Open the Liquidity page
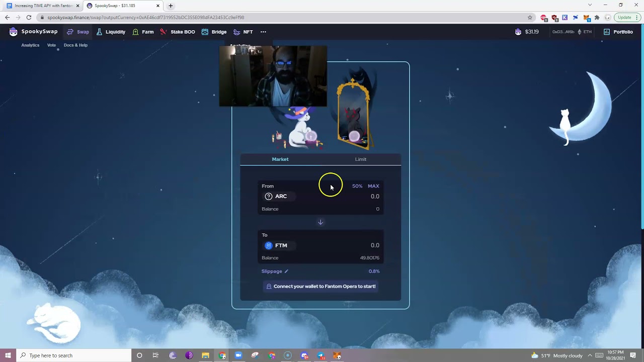Screen dimensions: 644x362 coord(110,32)
